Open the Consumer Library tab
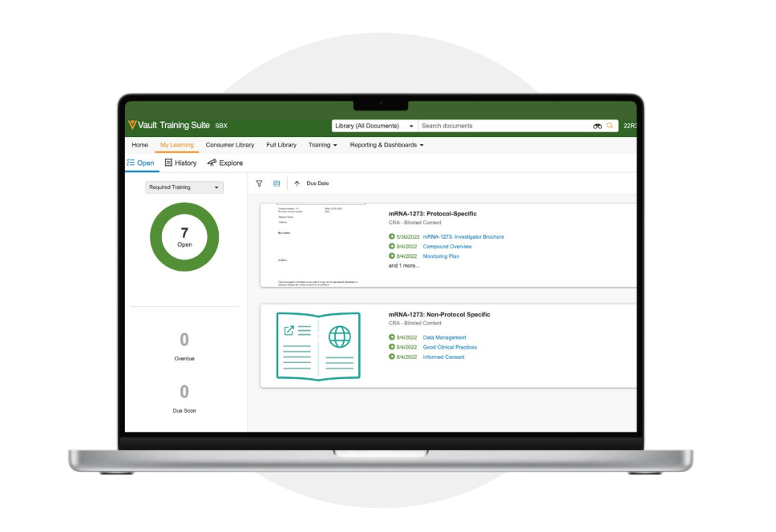Screen dimensions: 776x532 pos(230,145)
